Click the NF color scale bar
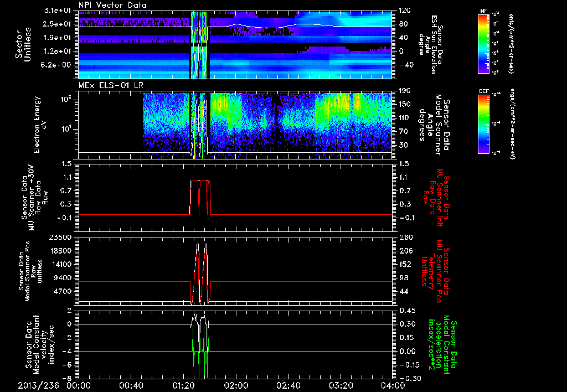 [483, 44]
